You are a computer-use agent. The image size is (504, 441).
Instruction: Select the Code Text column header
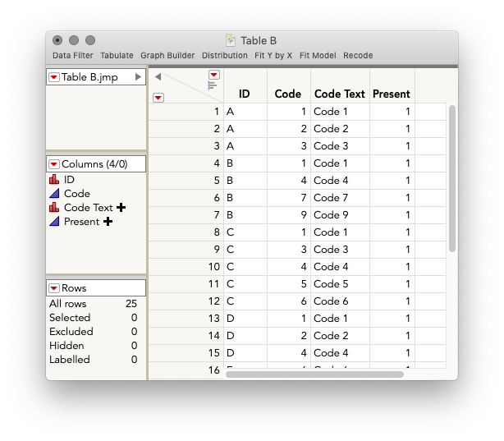click(340, 94)
